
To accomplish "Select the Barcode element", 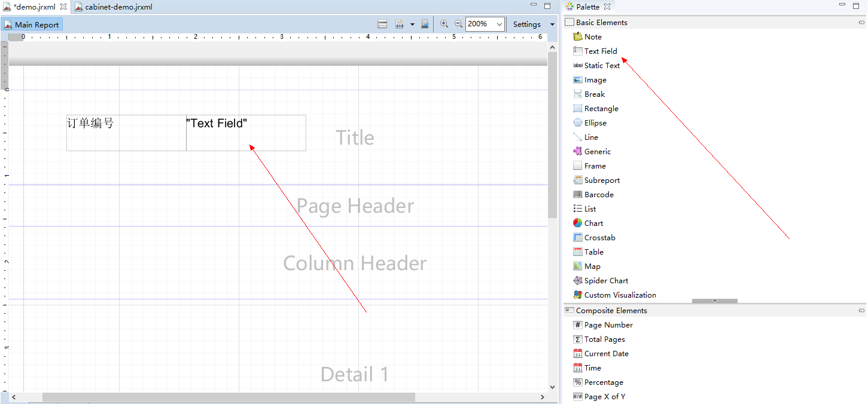I will point(593,194).
